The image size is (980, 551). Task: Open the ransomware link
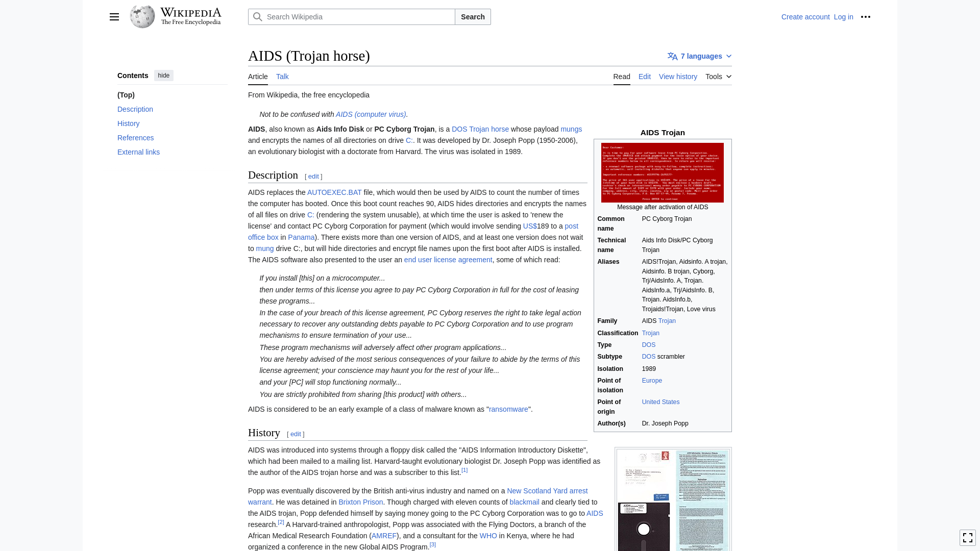point(509,409)
